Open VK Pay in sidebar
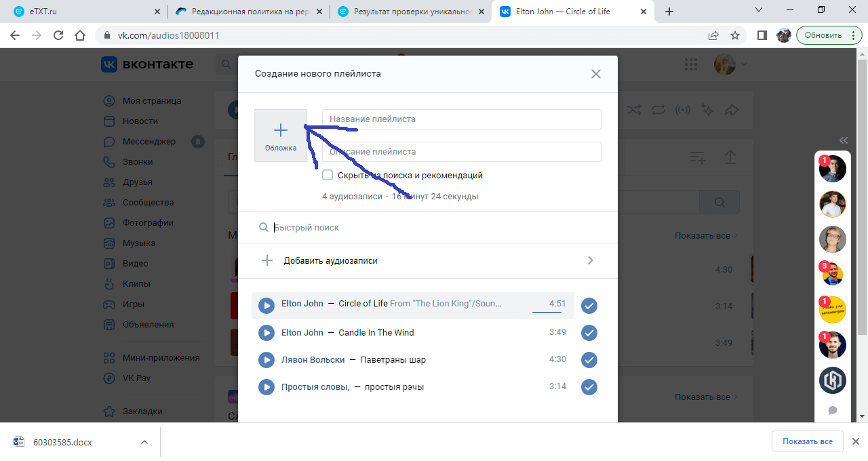This screenshot has width=868, height=461. coord(136,378)
